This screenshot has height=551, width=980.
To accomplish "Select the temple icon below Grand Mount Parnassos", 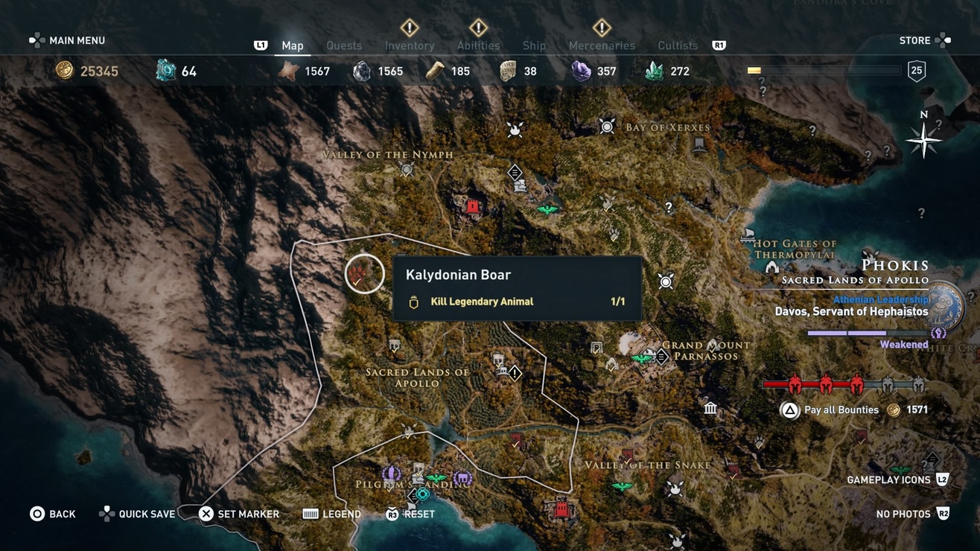I will coord(710,408).
